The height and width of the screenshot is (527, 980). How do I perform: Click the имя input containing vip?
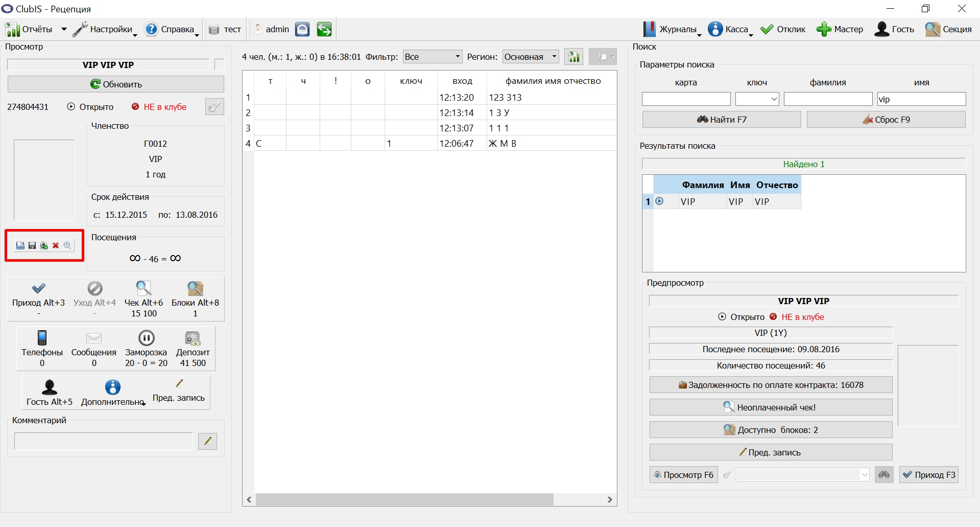[921, 99]
